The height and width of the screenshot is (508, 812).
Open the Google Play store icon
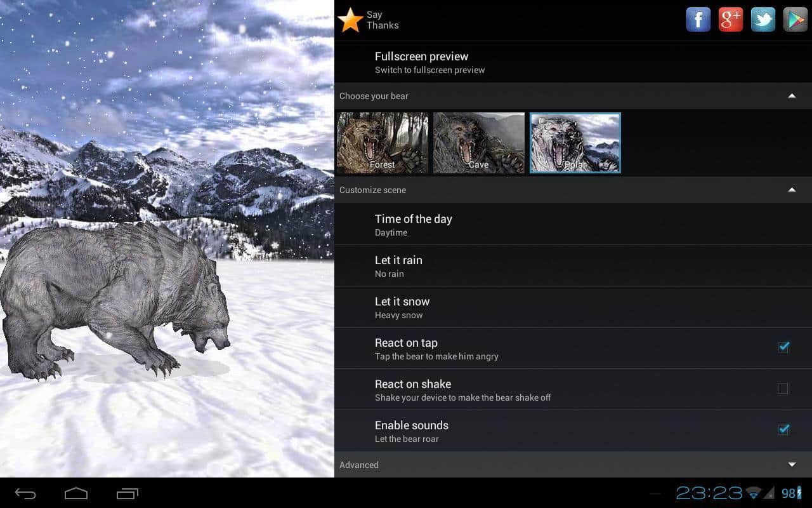pos(795,20)
